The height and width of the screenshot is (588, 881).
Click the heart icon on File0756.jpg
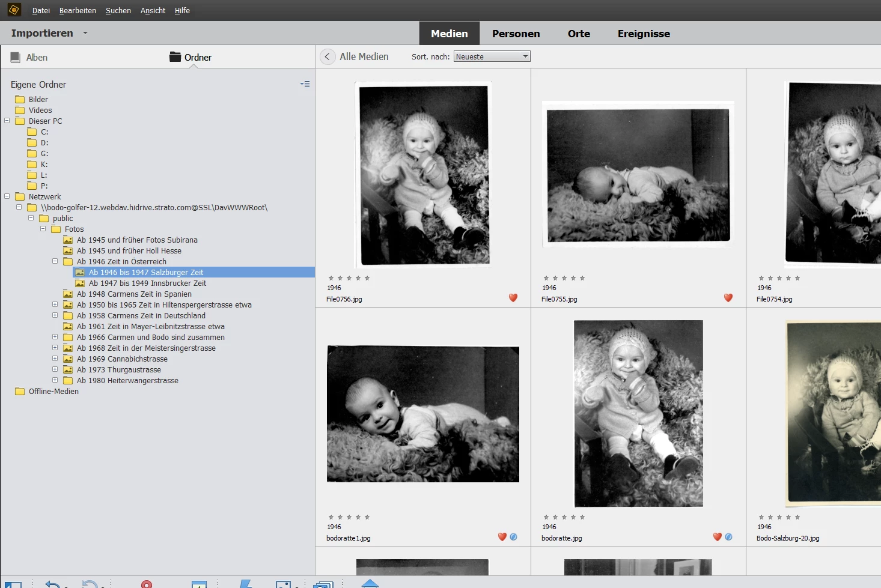[x=513, y=298]
